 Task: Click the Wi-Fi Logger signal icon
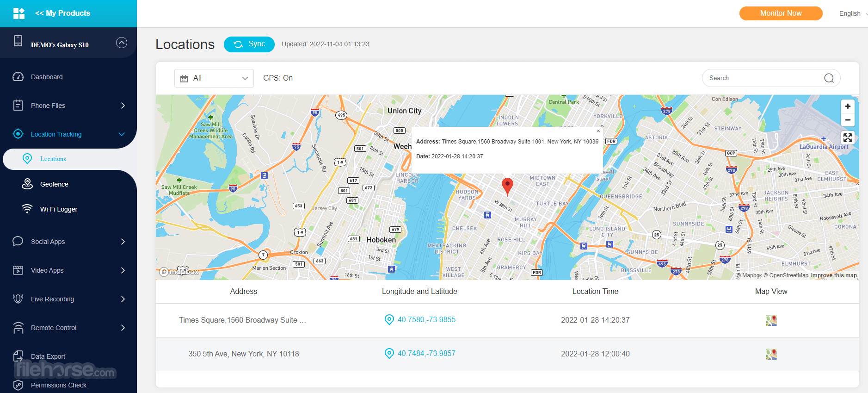(27, 209)
